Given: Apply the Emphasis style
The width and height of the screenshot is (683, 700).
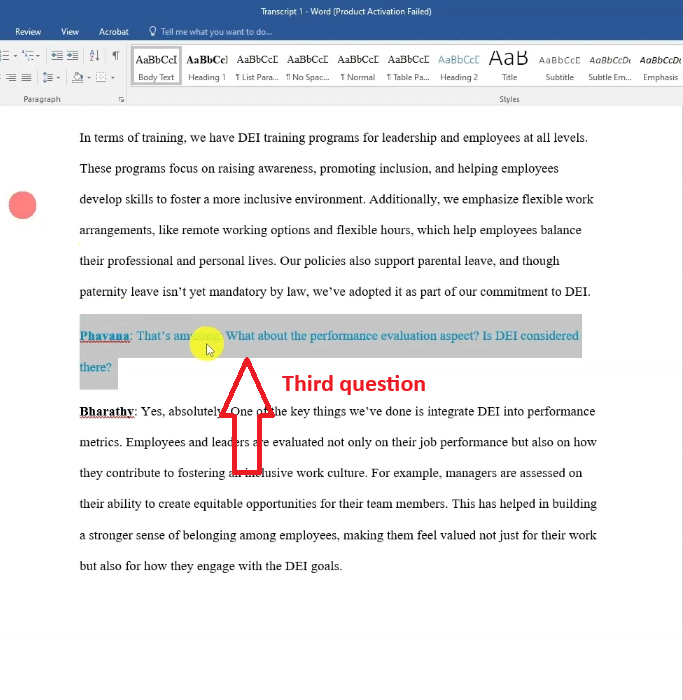Looking at the screenshot, I should pos(660,66).
